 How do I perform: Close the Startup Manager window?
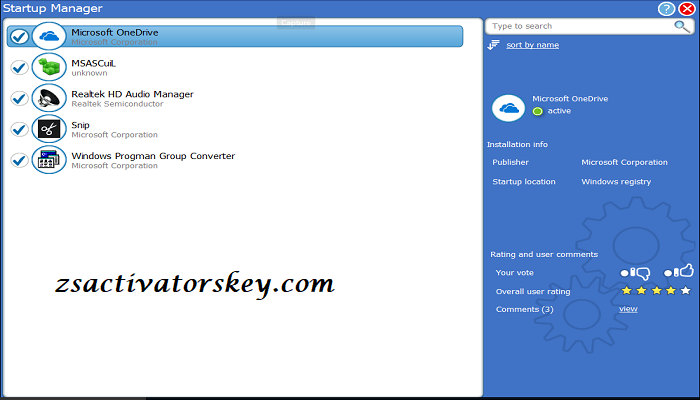click(x=687, y=8)
